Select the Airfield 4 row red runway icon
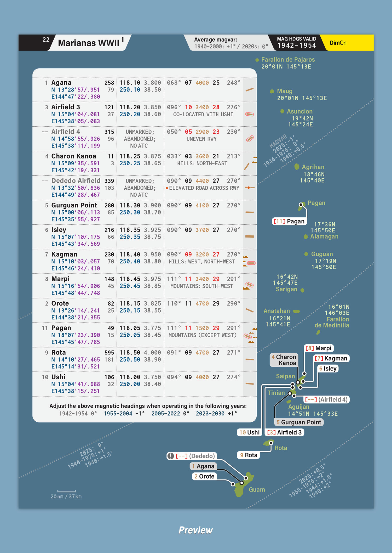392x553 pixels. pos(250,139)
